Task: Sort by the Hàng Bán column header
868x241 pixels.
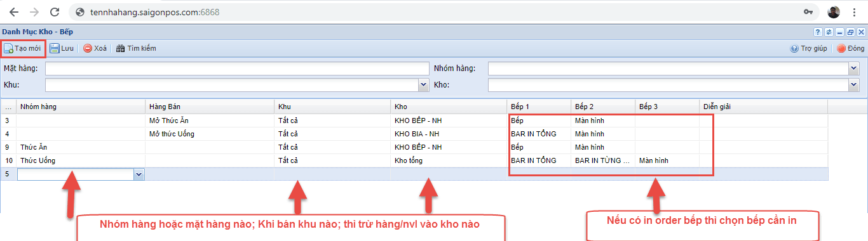Action: tap(210, 107)
